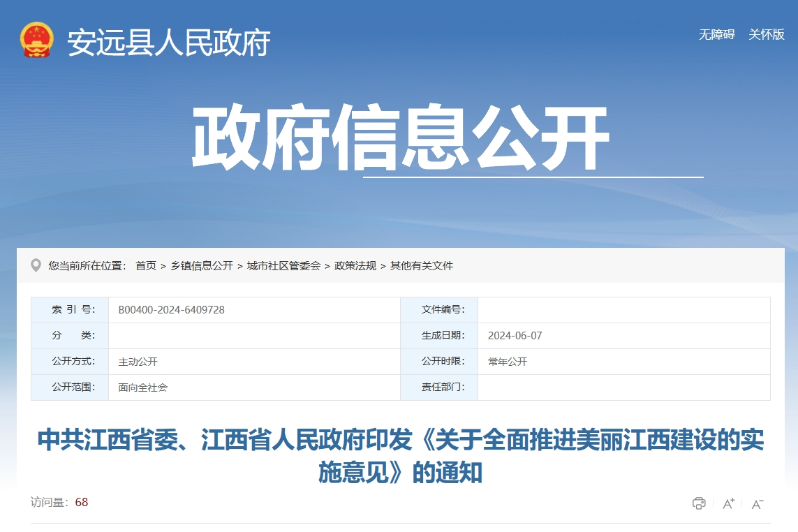Screen dimensions: 798x532
Task: Select 其他有关文件 breadcrumb item
Action: (x=422, y=266)
